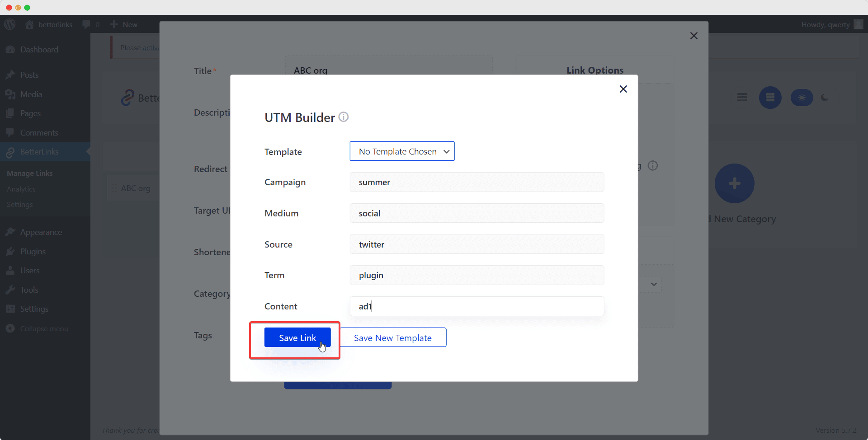The image size is (868, 440).
Task: Open Media from the admin sidebar
Action: pyautogui.click(x=32, y=94)
